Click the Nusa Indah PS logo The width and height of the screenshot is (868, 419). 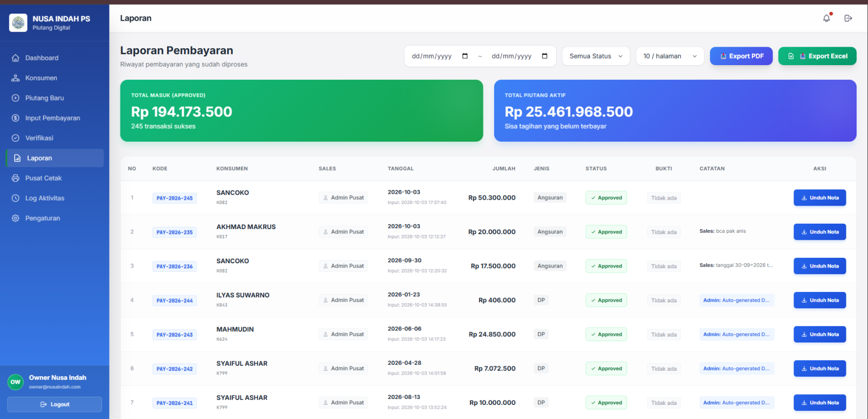(18, 23)
